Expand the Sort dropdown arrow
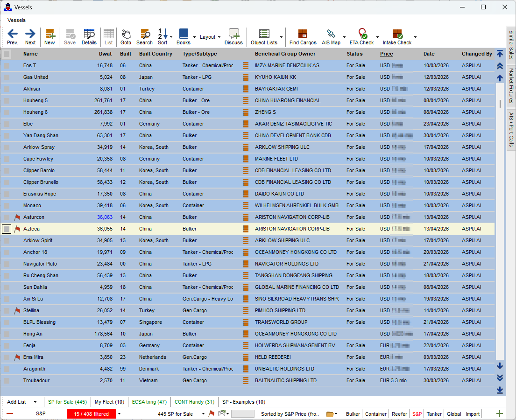 [171, 37]
